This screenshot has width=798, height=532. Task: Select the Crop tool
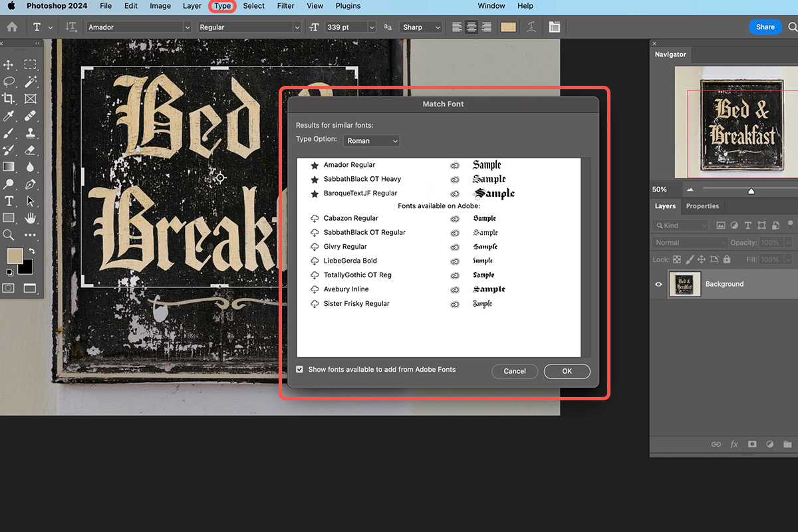(x=9, y=98)
